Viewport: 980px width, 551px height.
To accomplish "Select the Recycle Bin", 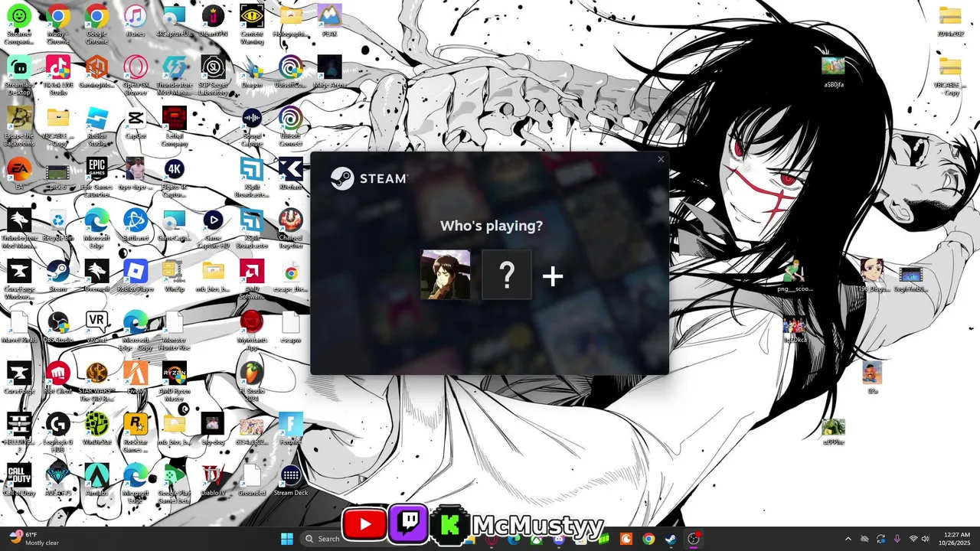I will click(58, 225).
